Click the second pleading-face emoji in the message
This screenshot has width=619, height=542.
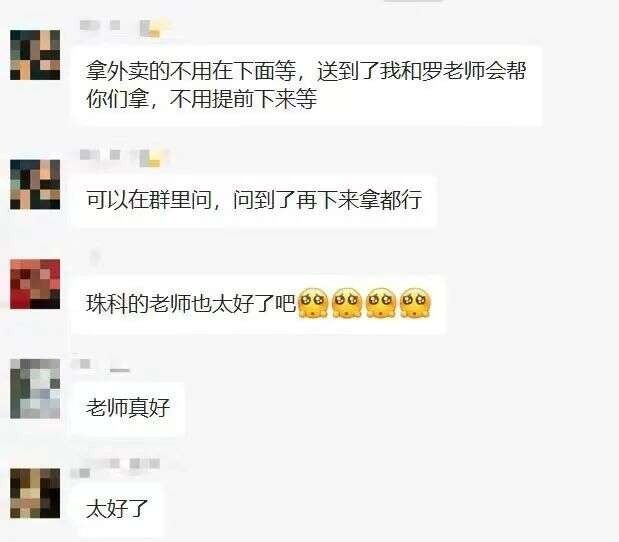point(347,303)
